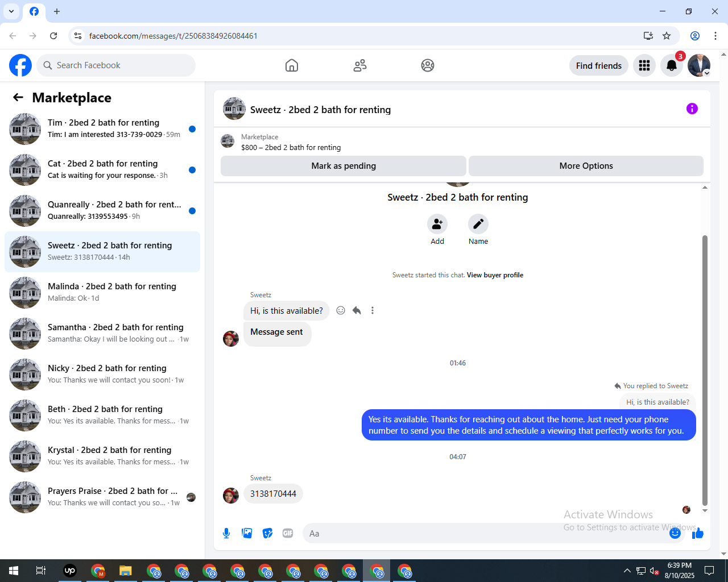The width and height of the screenshot is (728, 582).
Task: Open the browser three-dot menu
Action: [x=715, y=36]
